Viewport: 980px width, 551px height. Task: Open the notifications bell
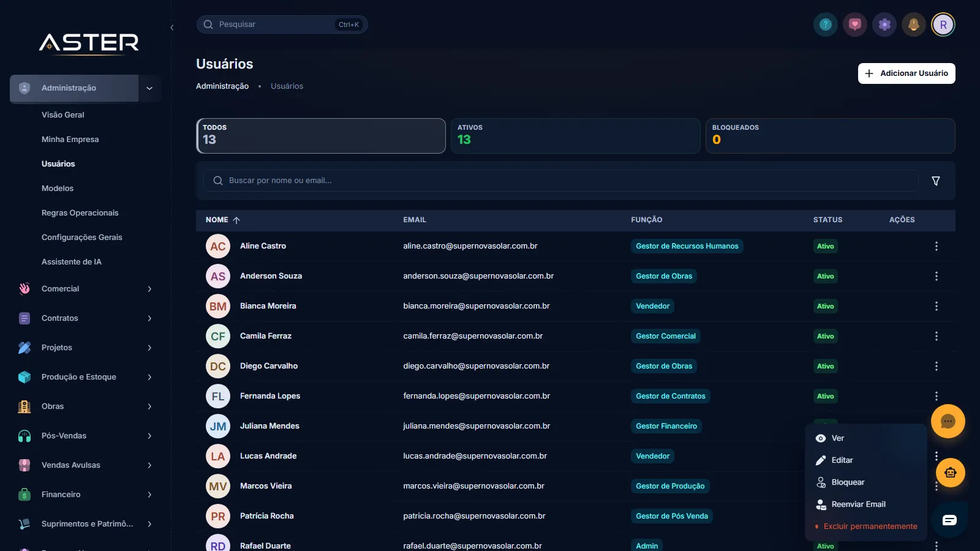coord(914,24)
